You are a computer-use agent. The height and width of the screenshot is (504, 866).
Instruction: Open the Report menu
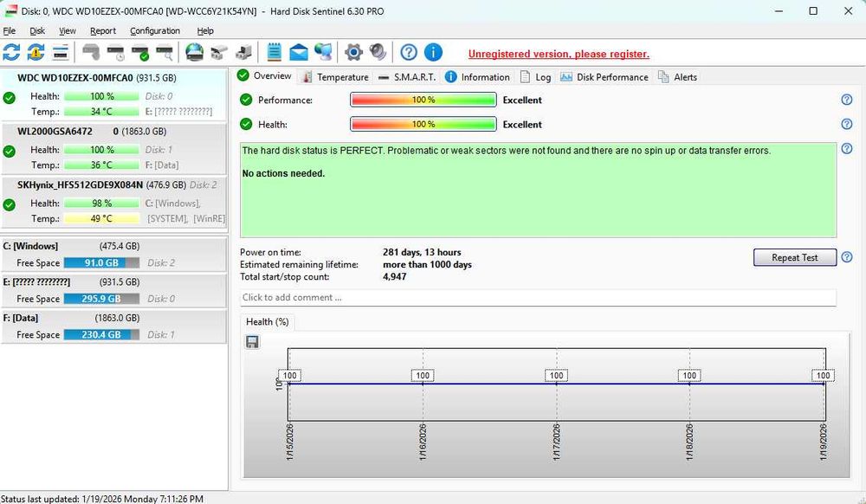(103, 31)
